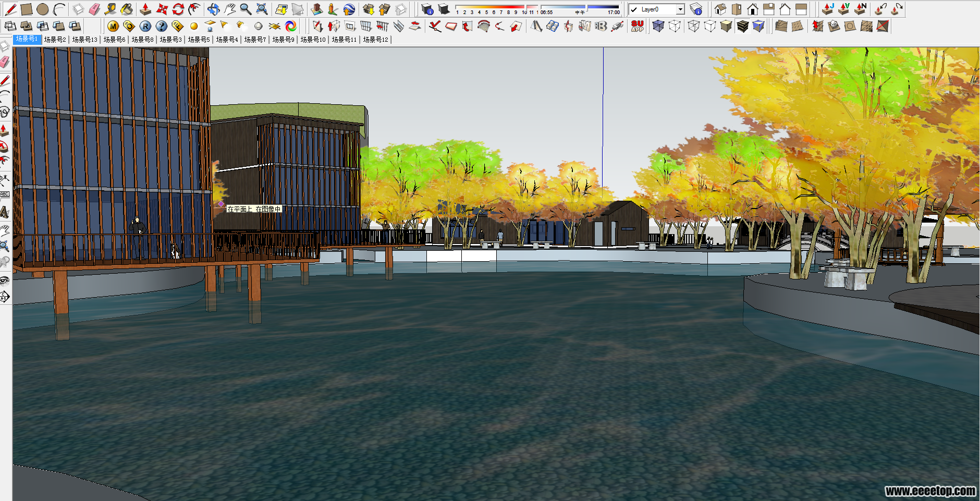
Task: Open scene tab 场景号9
Action: pyautogui.click(x=284, y=40)
